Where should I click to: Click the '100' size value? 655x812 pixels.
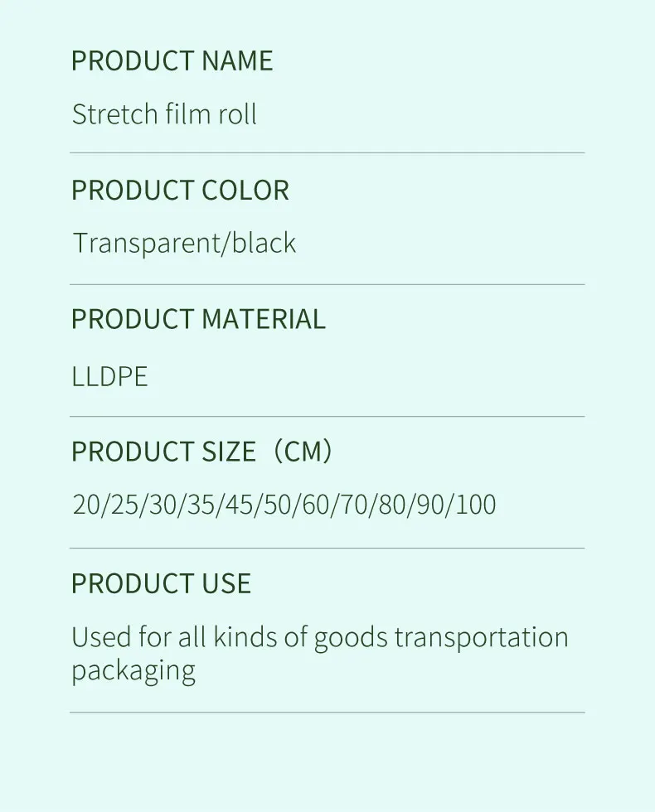coord(475,505)
